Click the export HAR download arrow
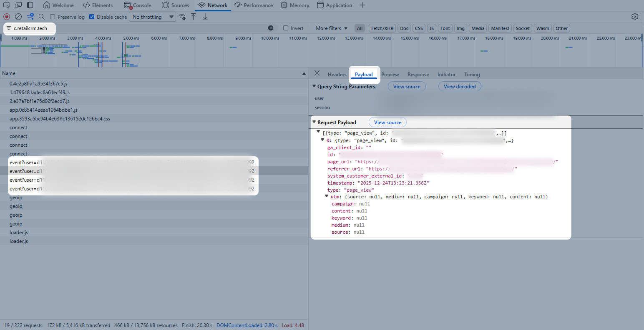Image resolution: width=644 pixels, height=330 pixels. click(205, 17)
